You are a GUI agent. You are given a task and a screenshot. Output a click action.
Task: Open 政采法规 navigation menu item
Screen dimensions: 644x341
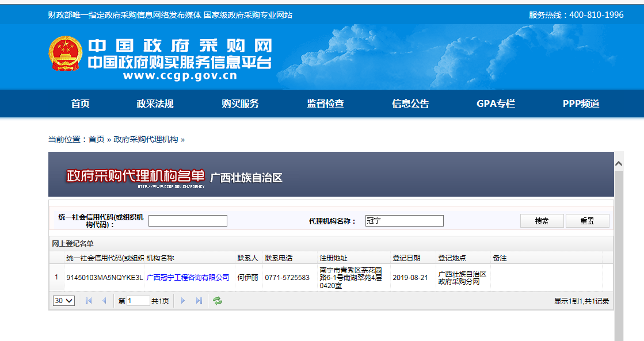155,104
